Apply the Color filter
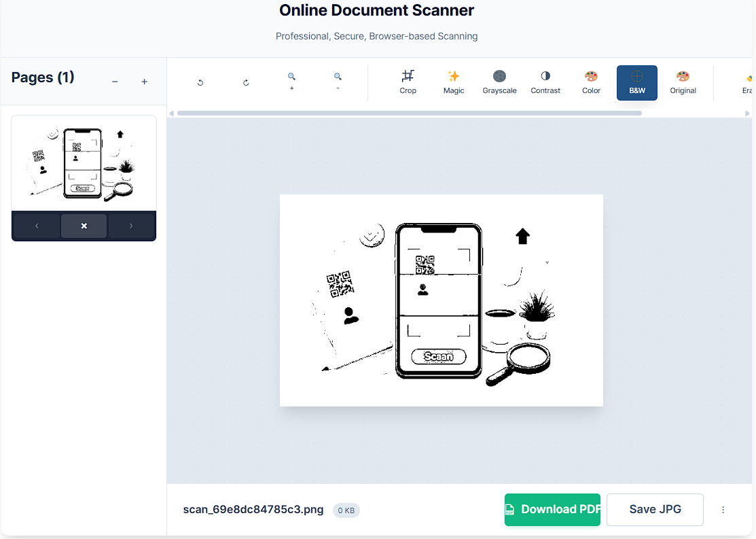The height and width of the screenshot is (539, 756). pos(591,82)
